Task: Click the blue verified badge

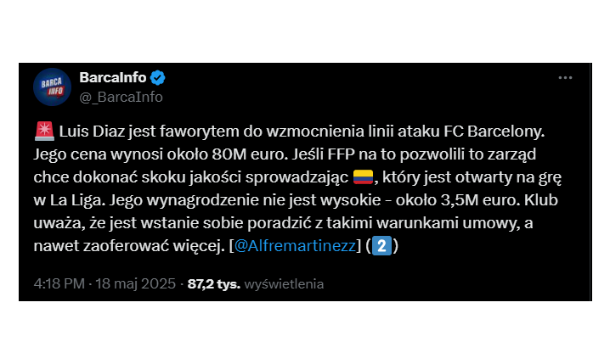Action: (158, 78)
